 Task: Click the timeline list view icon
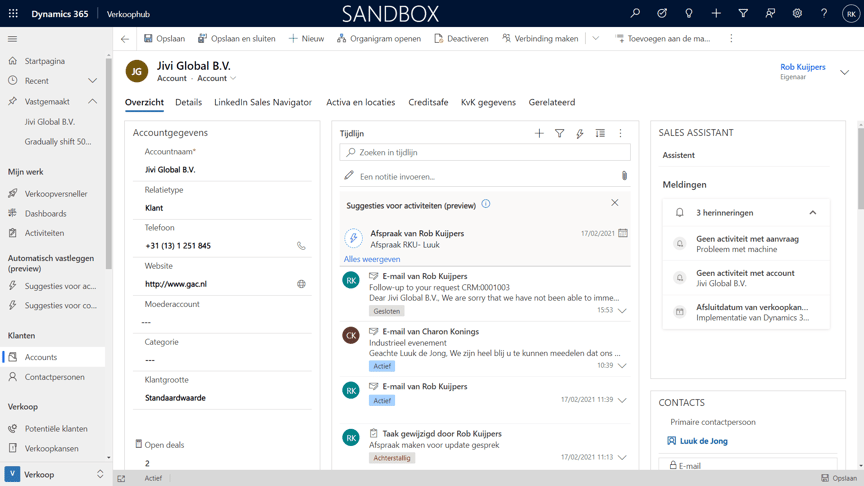[x=600, y=133]
